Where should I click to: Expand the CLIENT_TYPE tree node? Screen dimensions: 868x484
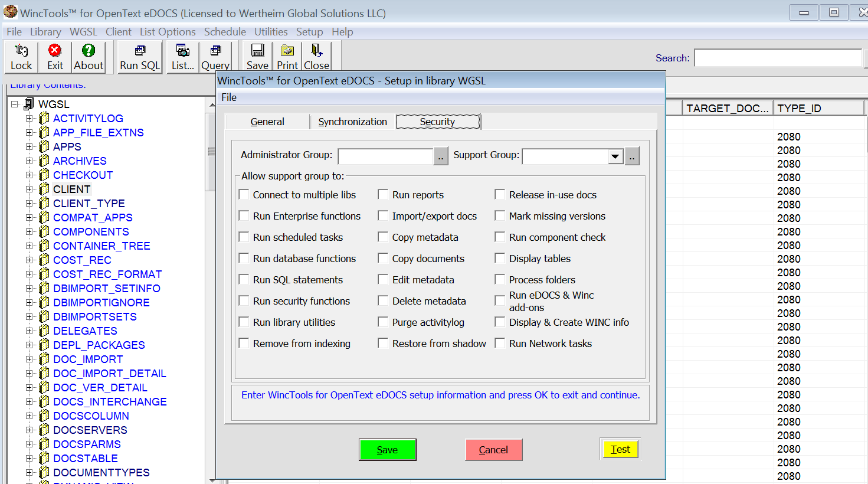coord(29,204)
